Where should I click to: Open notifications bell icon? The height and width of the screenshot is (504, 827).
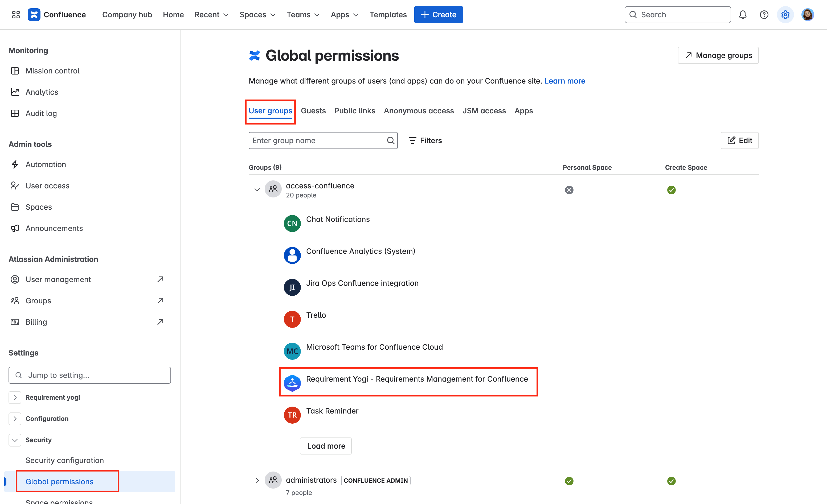click(x=743, y=14)
